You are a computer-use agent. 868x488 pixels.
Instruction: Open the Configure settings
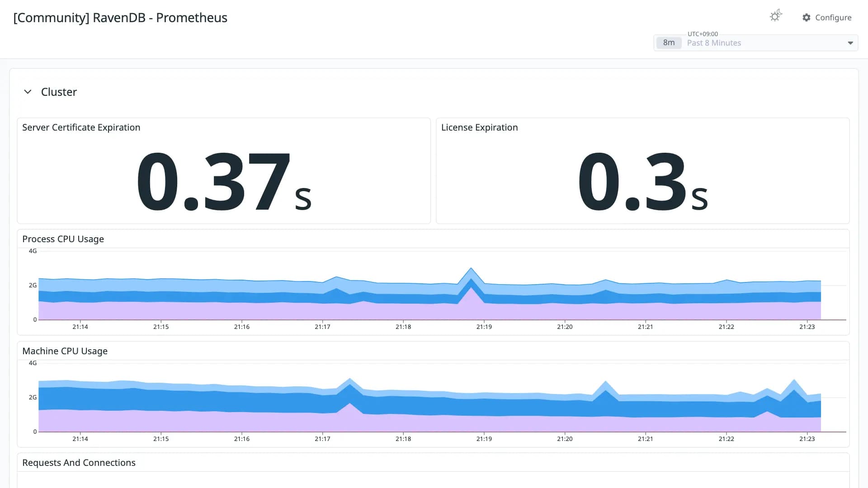pyautogui.click(x=827, y=18)
